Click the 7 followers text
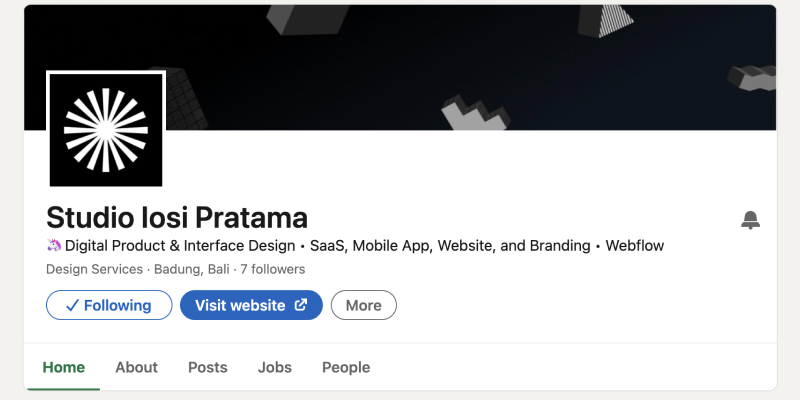800x400 pixels. coord(272,269)
